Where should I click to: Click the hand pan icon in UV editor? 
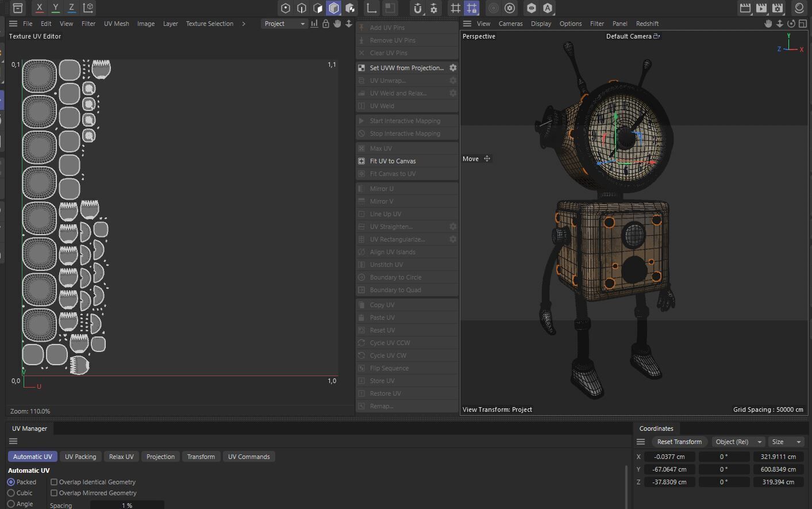[337, 24]
